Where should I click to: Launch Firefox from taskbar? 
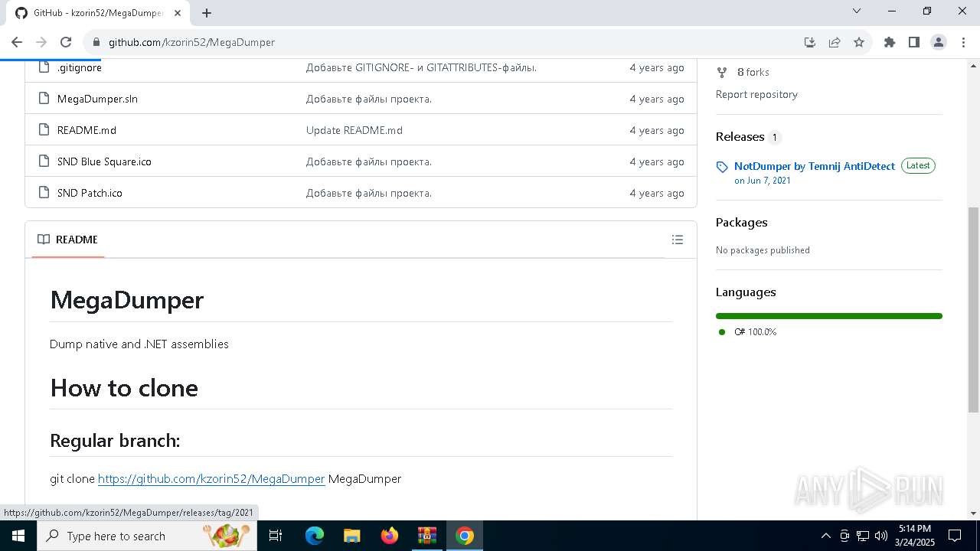(389, 536)
